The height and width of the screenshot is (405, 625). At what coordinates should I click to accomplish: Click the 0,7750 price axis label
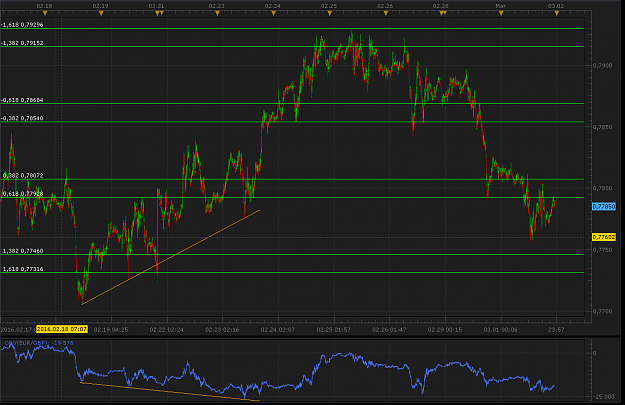[602, 250]
